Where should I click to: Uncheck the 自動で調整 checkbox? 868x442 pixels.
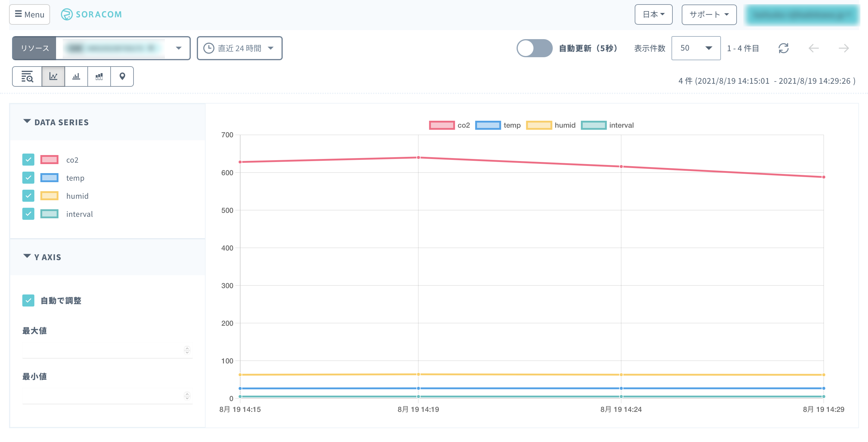click(x=28, y=300)
